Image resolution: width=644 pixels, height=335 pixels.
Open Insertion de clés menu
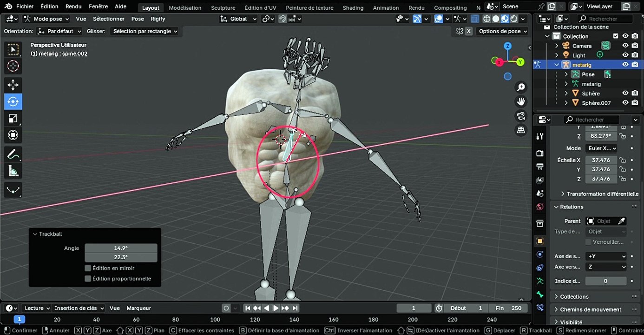[79, 308]
